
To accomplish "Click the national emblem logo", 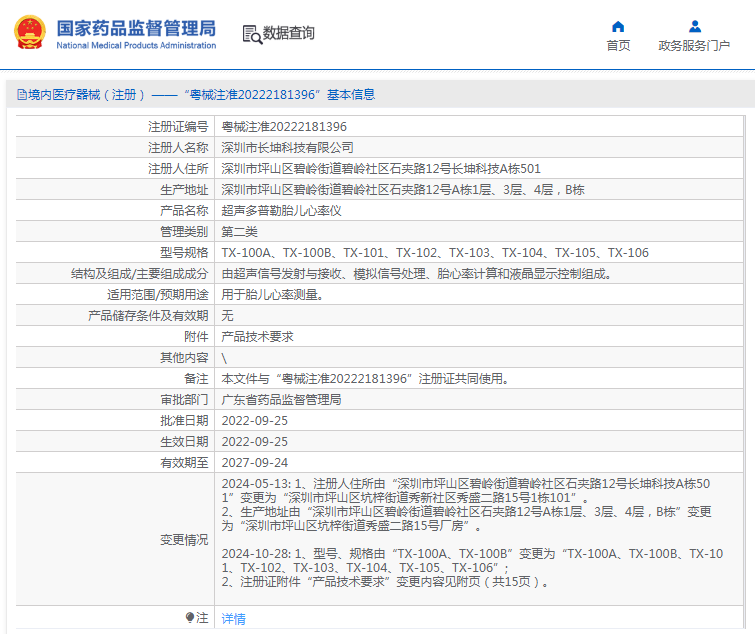I will (30, 33).
